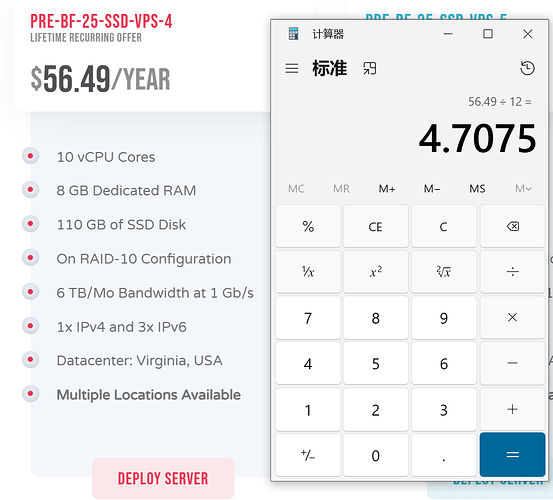The width and height of the screenshot is (553, 500).
Task: Click the minus operator key
Action: coord(512,363)
